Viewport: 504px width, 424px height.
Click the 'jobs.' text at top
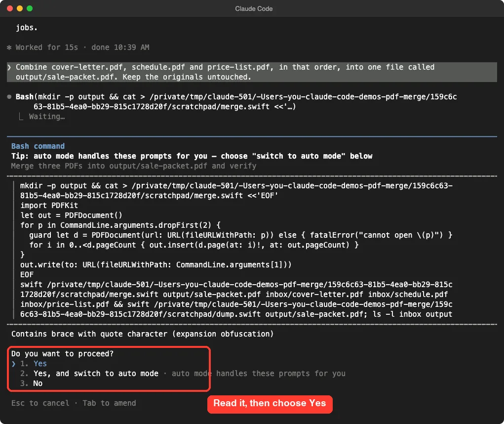pos(27,28)
